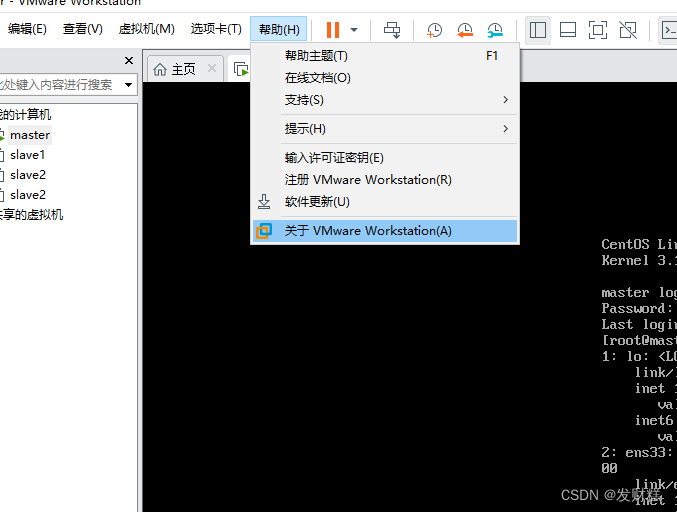Click the library search input field
The width and height of the screenshot is (677, 512).
58,85
